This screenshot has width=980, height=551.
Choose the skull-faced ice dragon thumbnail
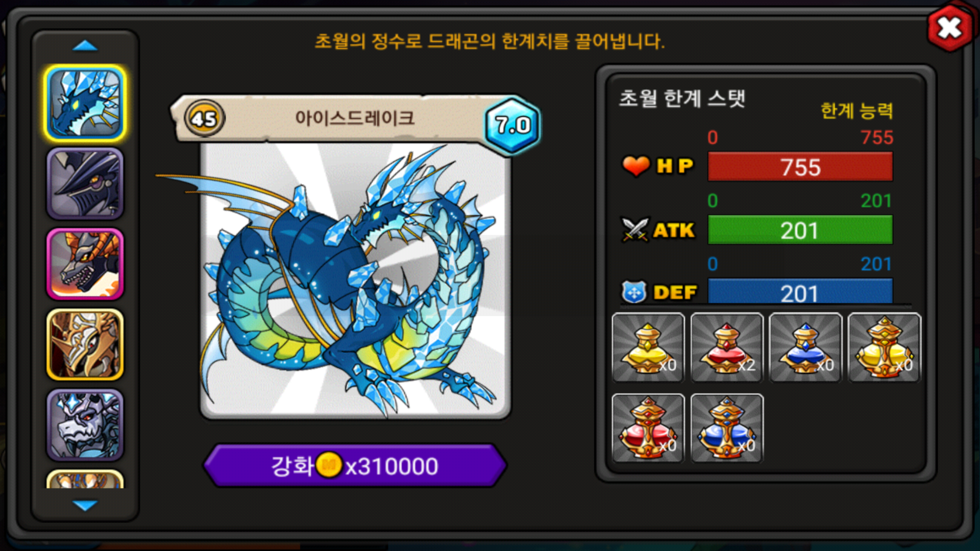tap(85, 425)
